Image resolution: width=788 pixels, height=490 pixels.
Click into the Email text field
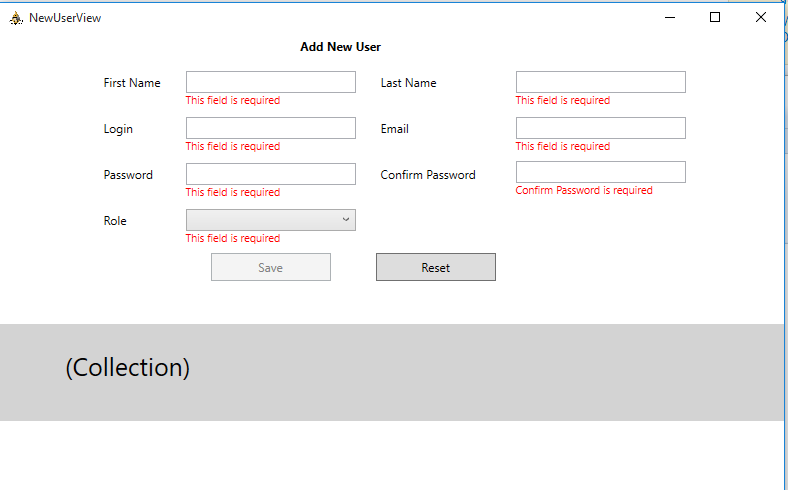click(x=601, y=128)
